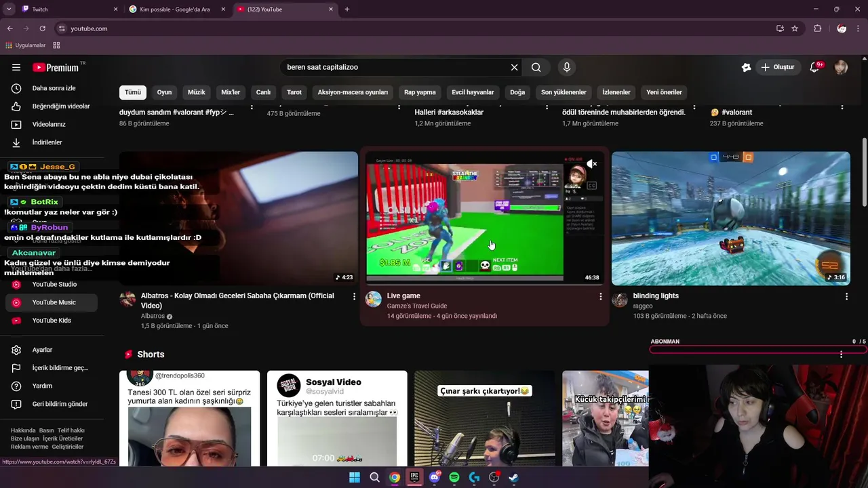The image size is (868, 488).
Task: Click the magnifier search button
Action: (536, 67)
